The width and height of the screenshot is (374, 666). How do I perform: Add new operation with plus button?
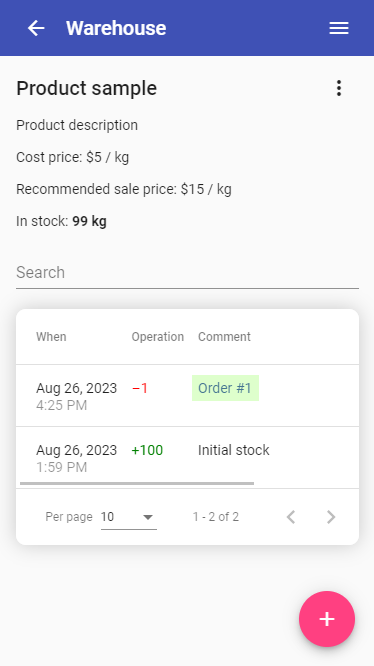click(327, 619)
